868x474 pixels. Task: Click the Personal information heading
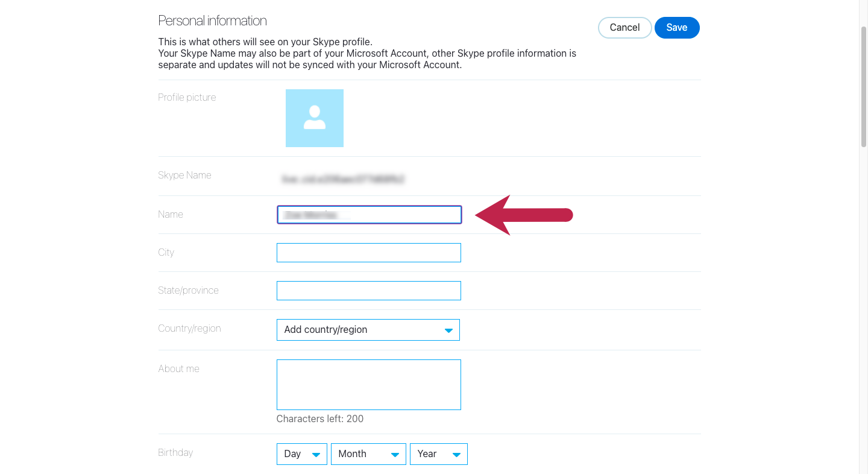point(212,20)
